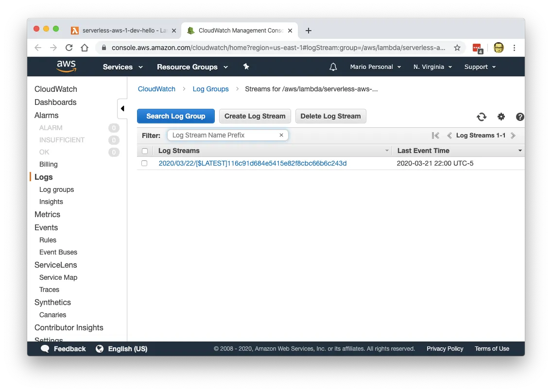Viewport: 552px width, 392px height.
Task: Click Delete Log Stream button
Action: point(330,116)
